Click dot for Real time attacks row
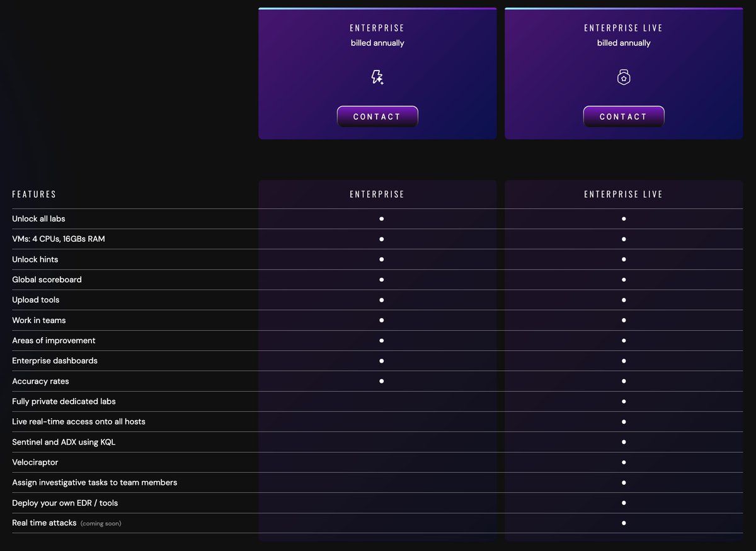This screenshot has height=551, width=756. click(624, 523)
